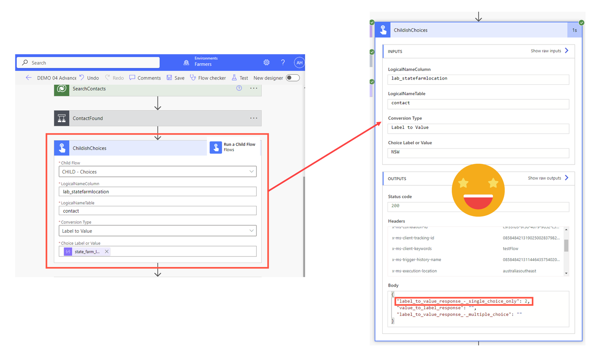Click the Save icon
This screenshot has width=608, height=364.
click(x=170, y=77)
